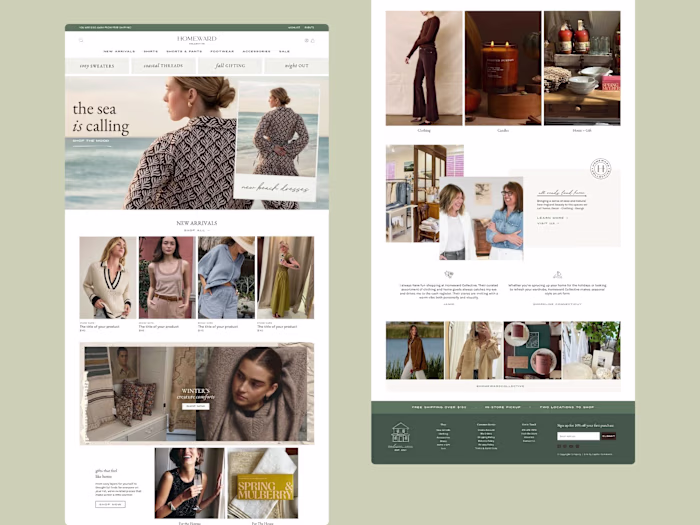Open the Home + Gift category image

(x=582, y=68)
